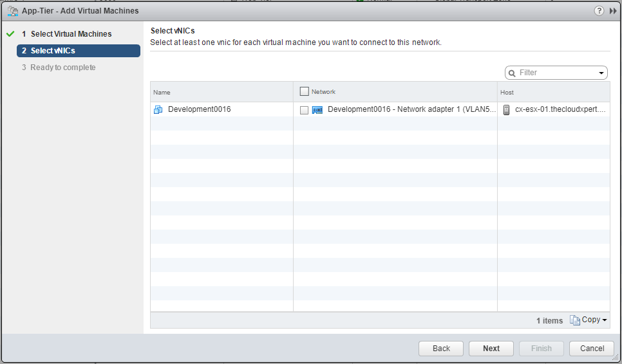Viewport: 622px width, 364px height.
Task: Click the help question mark icon
Action: pos(599,11)
